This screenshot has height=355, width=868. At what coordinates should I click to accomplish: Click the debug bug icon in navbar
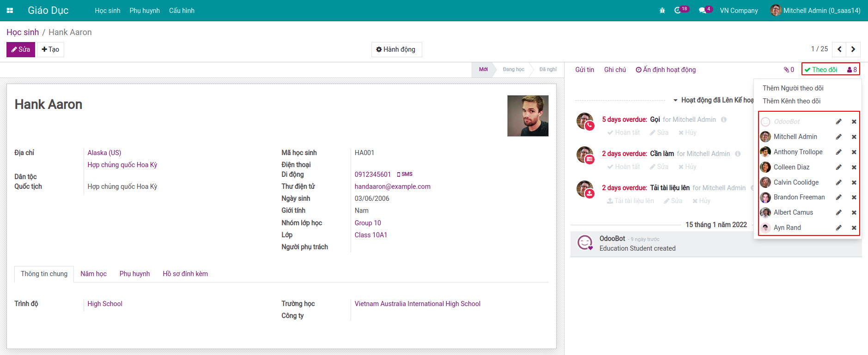[662, 10]
